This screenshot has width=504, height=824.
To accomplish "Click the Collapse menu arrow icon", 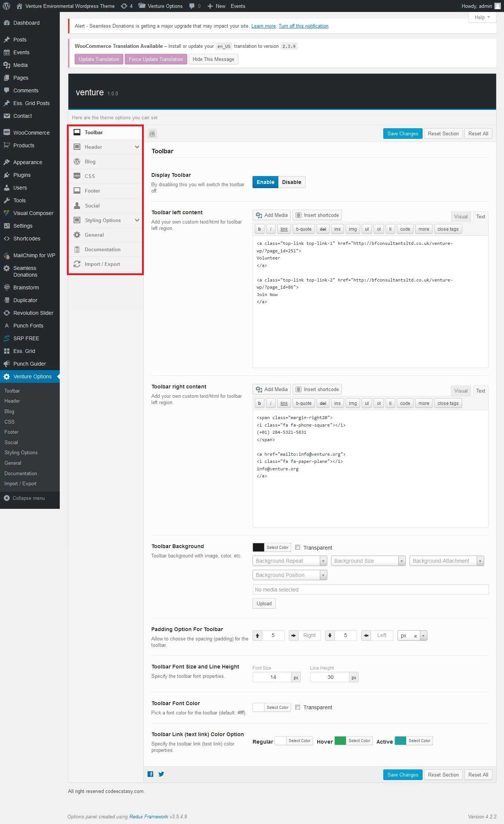I will (x=7, y=498).
